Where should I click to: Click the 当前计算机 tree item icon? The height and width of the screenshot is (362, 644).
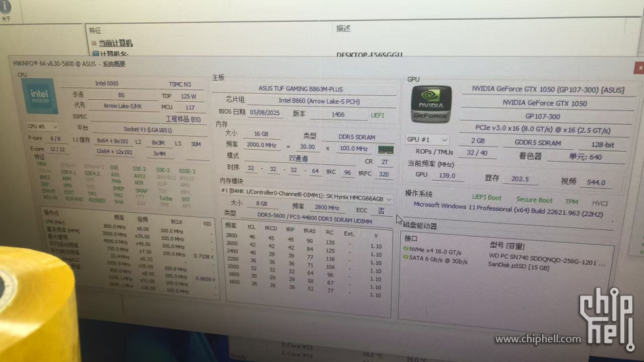tap(94, 43)
